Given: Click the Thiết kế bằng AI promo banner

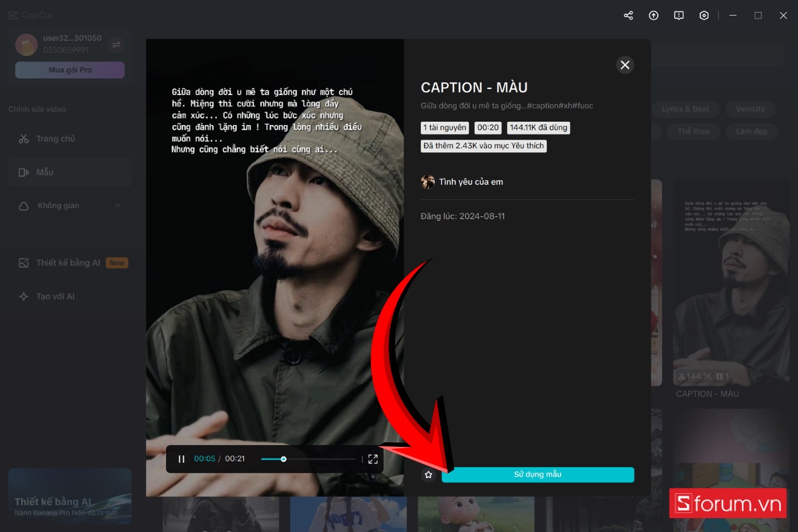Looking at the screenshot, I should pyautogui.click(x=70, y=496).
